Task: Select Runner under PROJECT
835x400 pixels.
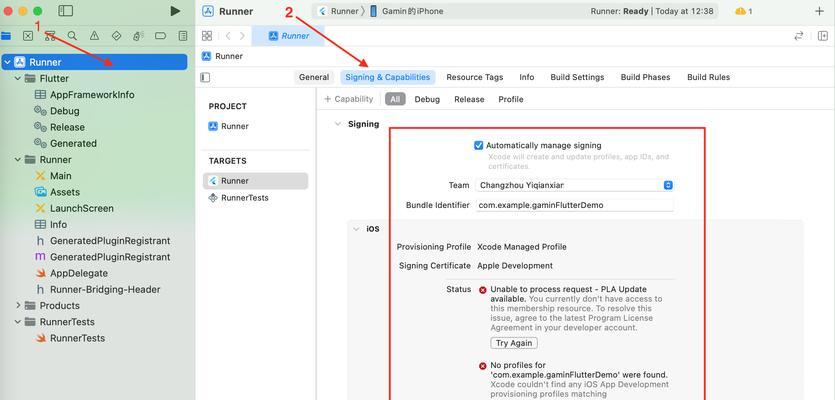Action: pos(228,126)
